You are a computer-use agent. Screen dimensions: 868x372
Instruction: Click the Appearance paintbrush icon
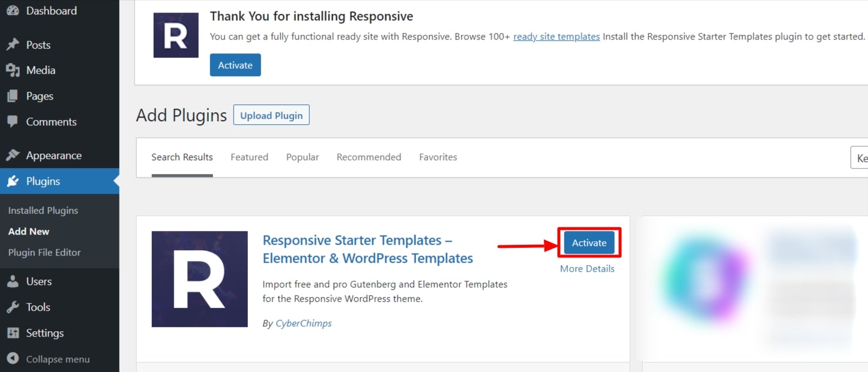tap(13, 155)
